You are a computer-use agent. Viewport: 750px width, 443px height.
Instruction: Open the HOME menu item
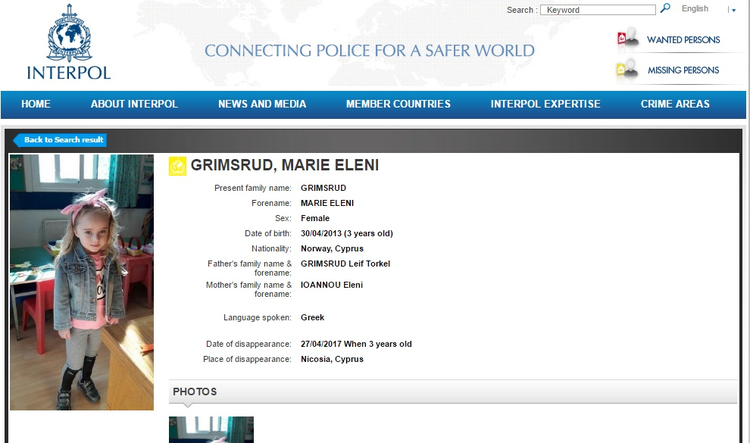coord(36,104)
